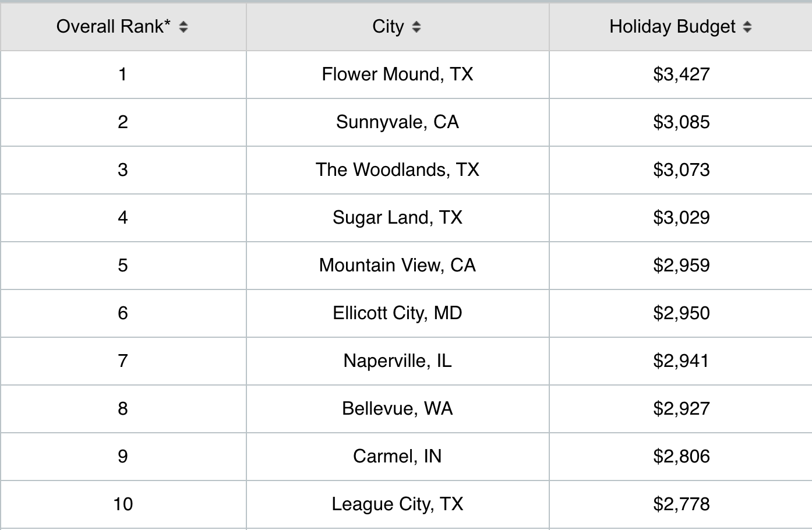Click on Sunnyvale, CA city cell
This screenshot has height=530, width=812.
point(397,122)
